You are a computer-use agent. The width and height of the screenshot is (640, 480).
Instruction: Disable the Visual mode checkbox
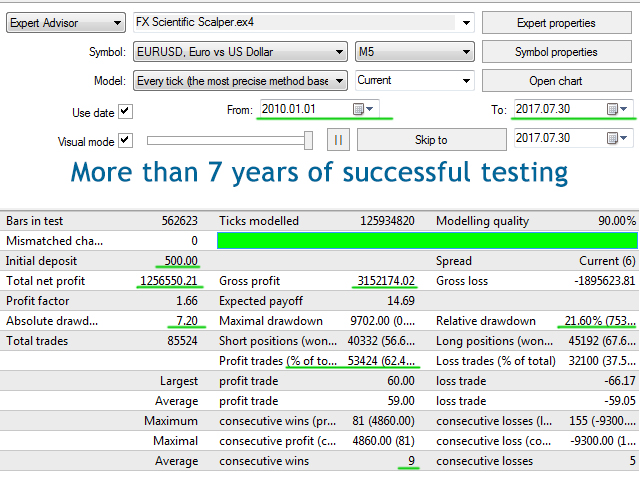[x=125, y=141]
